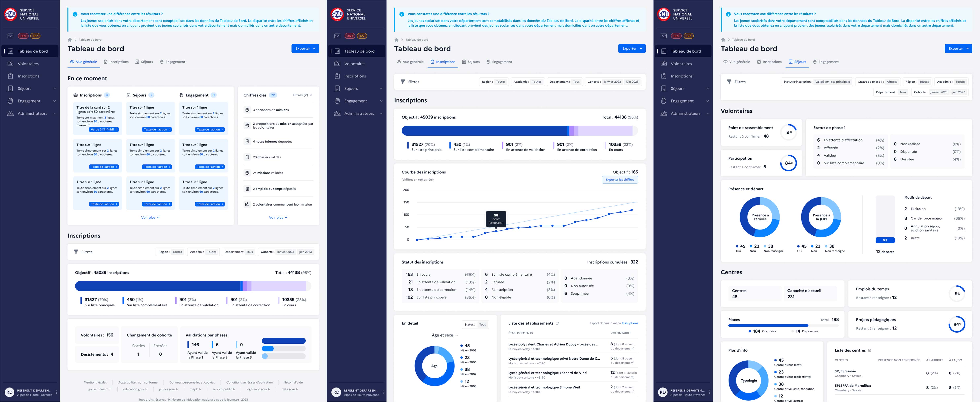Switch to Inscriptions tab on Vue générale screen
This screenshot has width=980, height=402.
point(116,62)
